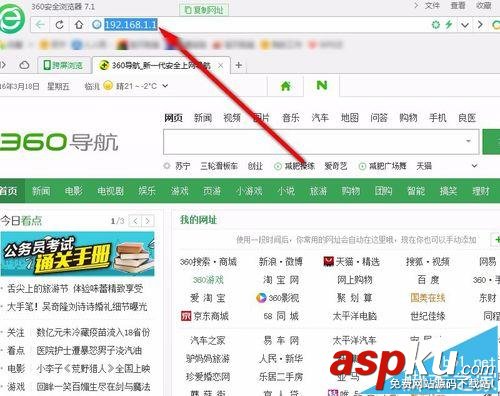Select the 音乐 search category
Viewport: 500px width, 396px height.
[x=291, y=118]
